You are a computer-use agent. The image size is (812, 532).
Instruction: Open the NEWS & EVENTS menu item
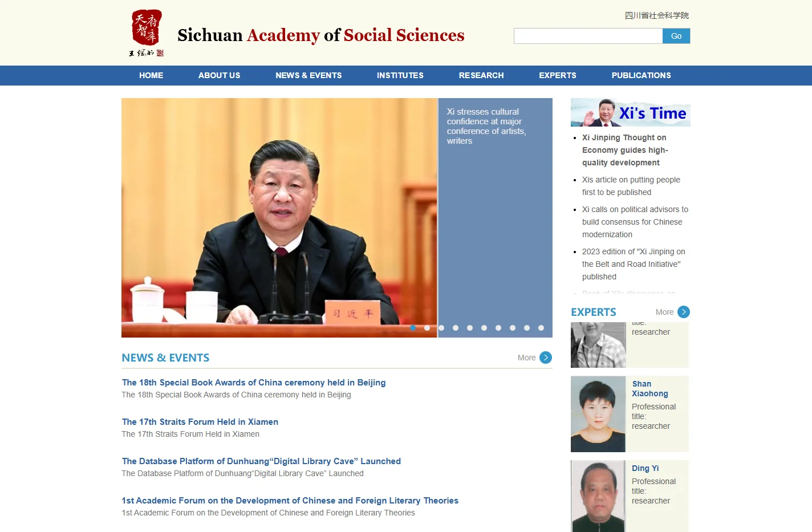coord(308,75)
